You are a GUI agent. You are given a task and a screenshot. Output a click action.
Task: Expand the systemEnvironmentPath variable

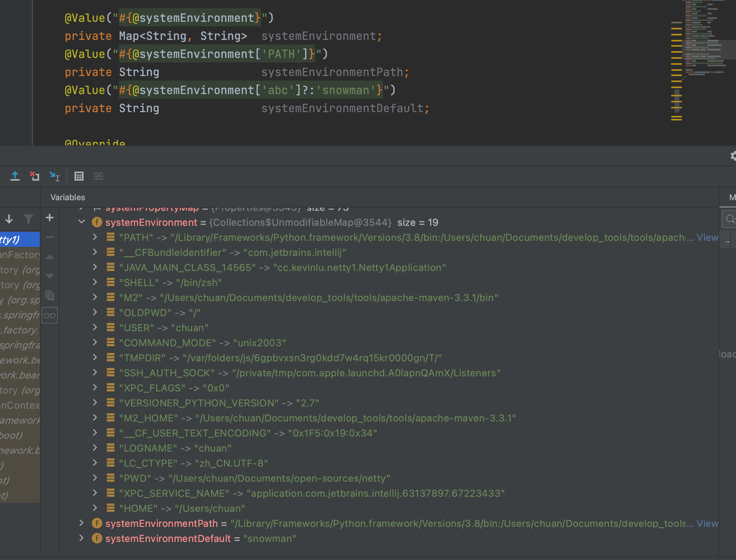point(81,523)
